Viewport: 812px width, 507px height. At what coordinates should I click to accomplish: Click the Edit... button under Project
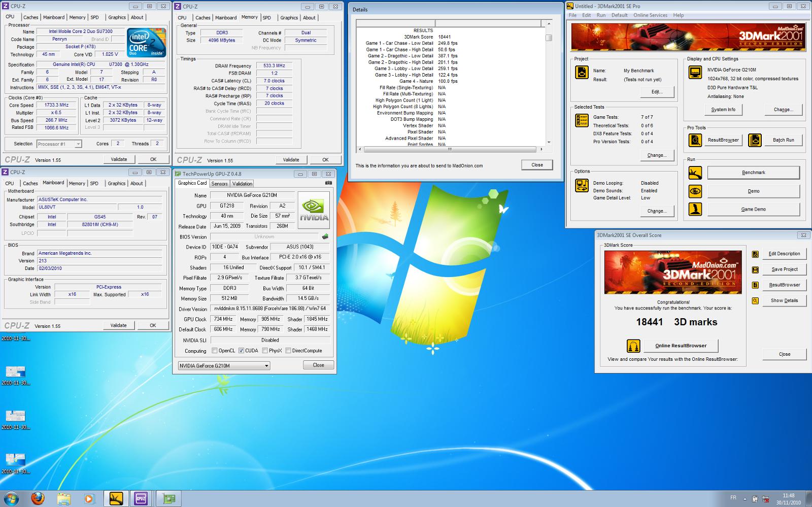[657, 92]
